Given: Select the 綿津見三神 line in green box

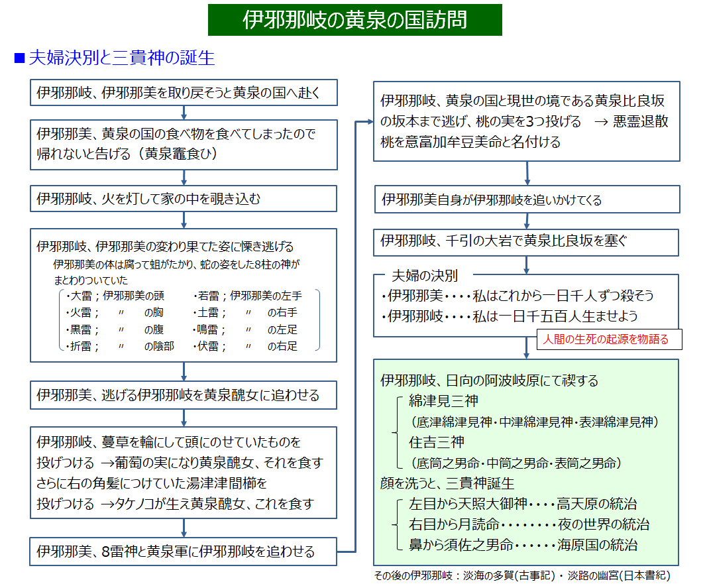Looking at the screenshot, I should tap(443, 401).
